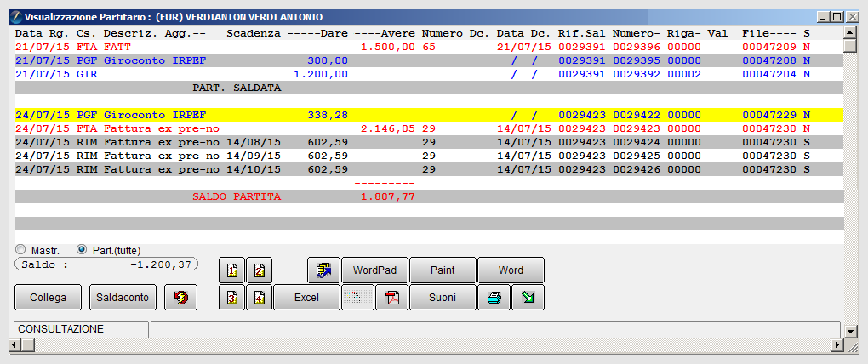
Task: Click file number 00047229
Action: pos(769,115)
